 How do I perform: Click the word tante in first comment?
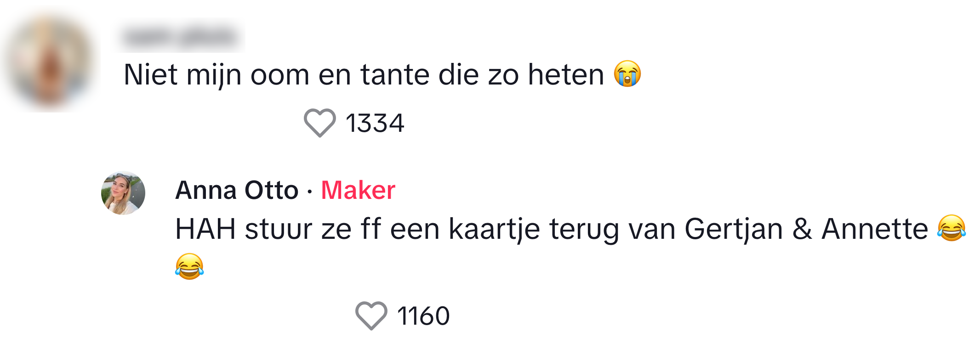point(394,74)
